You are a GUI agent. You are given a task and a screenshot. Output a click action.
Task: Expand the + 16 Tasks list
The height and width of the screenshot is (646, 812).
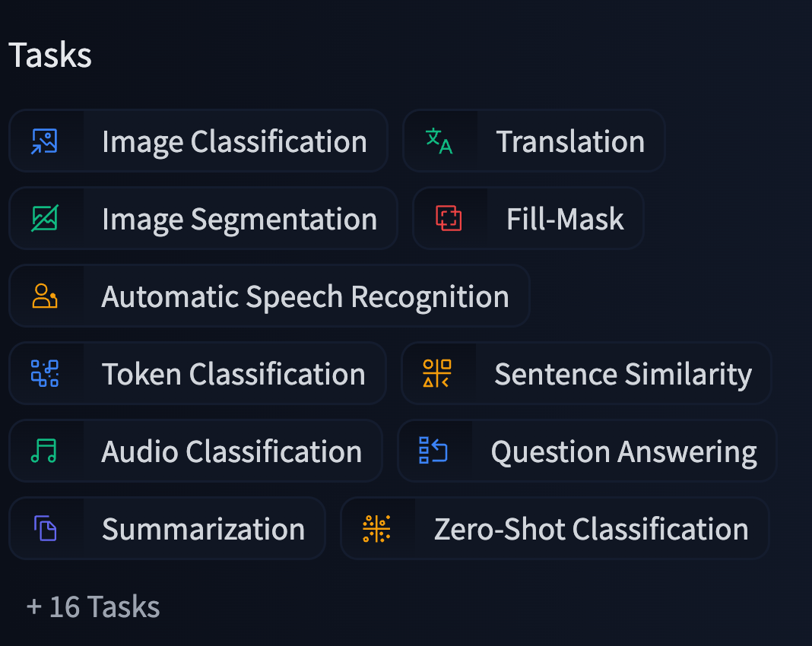(x=93, y=607)
